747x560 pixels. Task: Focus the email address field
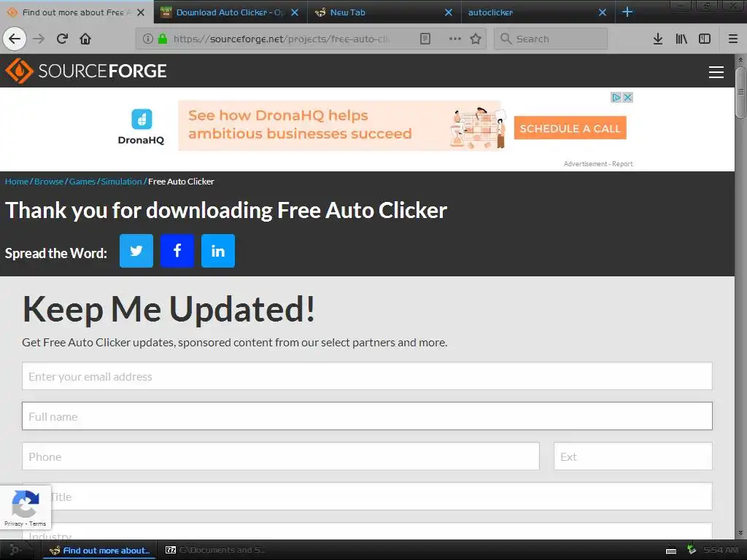pyautogui.click(x=367, y=376)
